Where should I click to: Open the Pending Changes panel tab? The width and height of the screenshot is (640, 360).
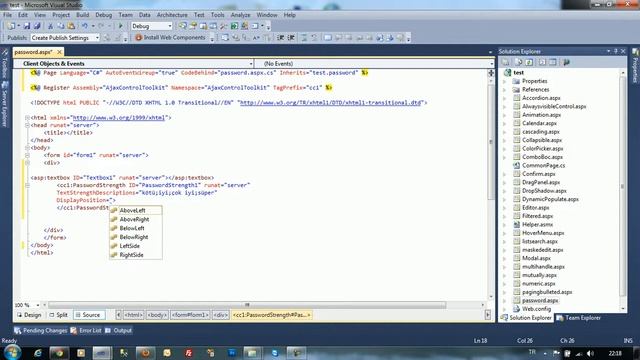click(40, 331)
